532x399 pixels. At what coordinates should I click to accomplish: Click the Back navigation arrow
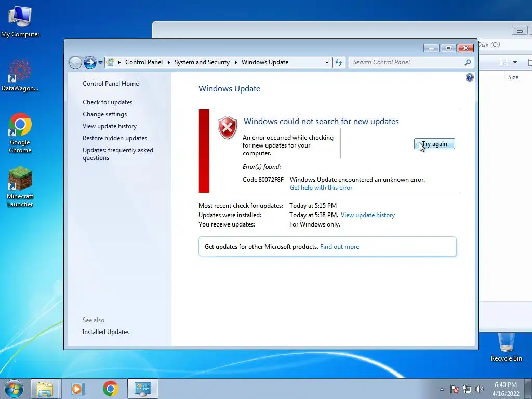(x=75, y=62)
